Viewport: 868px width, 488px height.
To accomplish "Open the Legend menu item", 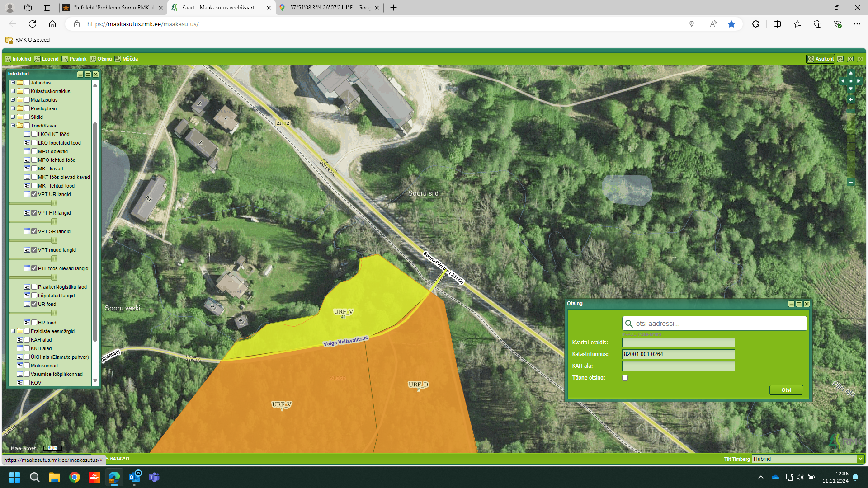I will [x=47, y=59].
